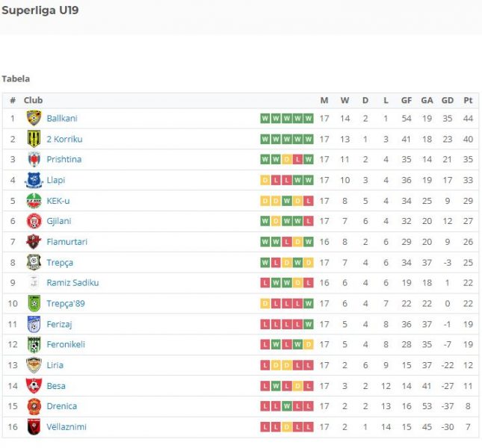Screen dimensions: 482x448
Task: Click the Vëllaznimi red-black shield crest
Action: coord(34,427)
